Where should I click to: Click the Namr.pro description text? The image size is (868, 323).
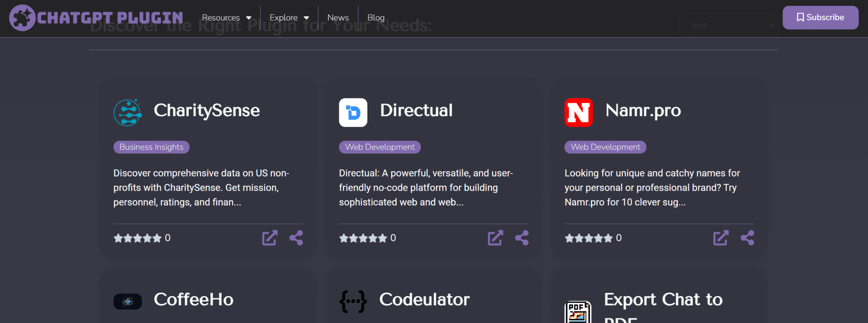pyautogui.click(x=652, y=188)
